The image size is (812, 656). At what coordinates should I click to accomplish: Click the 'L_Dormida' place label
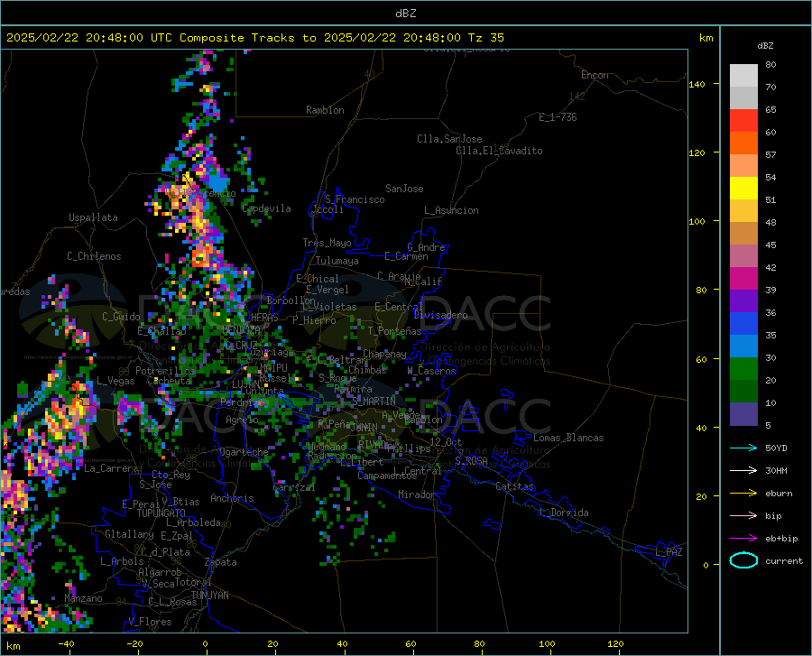pyautogui.click(x=565, y=513)
